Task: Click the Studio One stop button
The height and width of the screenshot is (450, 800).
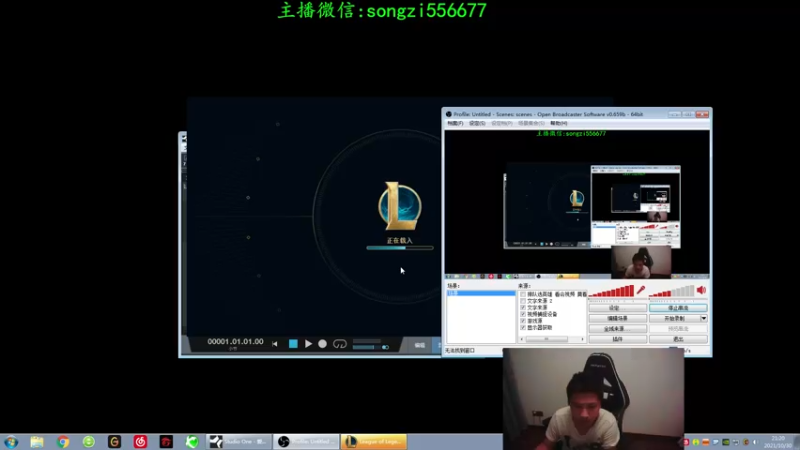Action: click(x=293, y=344)
